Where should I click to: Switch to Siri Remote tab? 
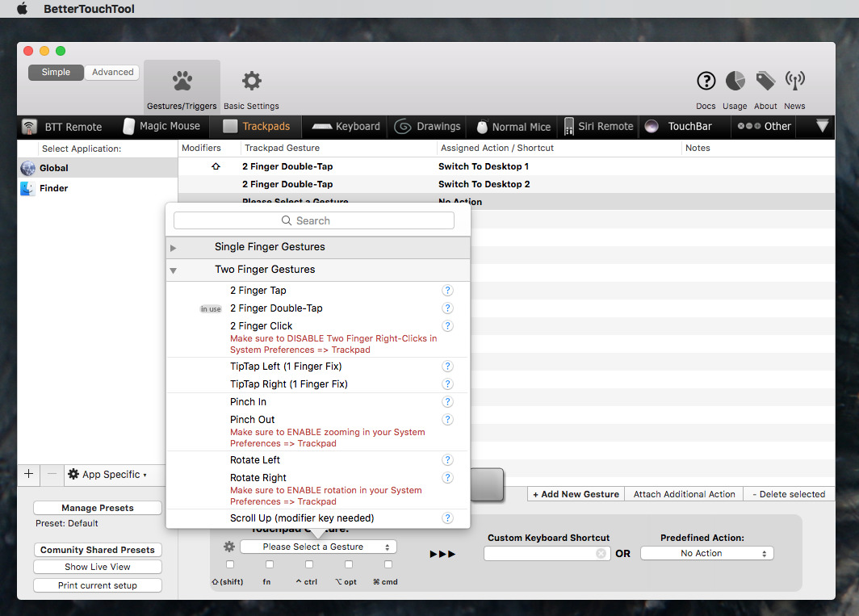pos(599,127)
